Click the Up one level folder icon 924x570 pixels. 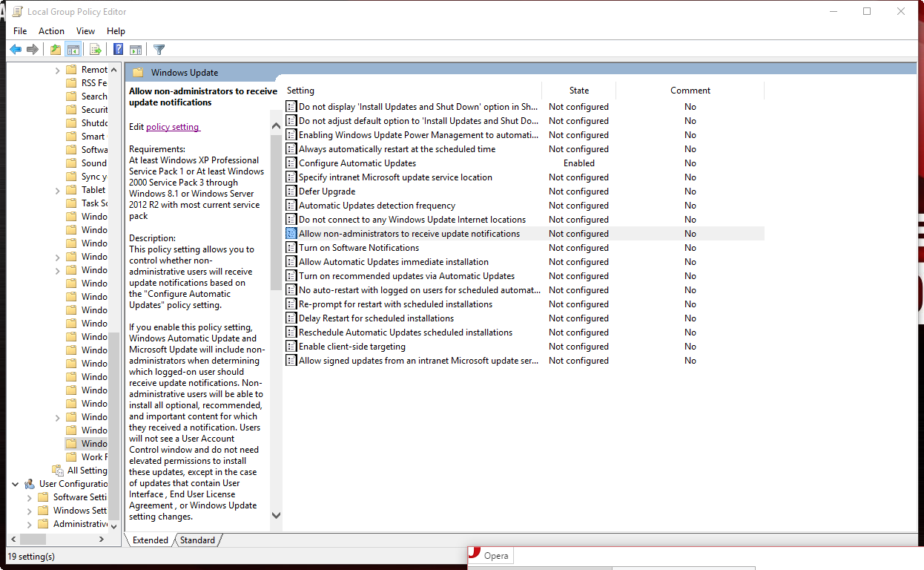56,50
